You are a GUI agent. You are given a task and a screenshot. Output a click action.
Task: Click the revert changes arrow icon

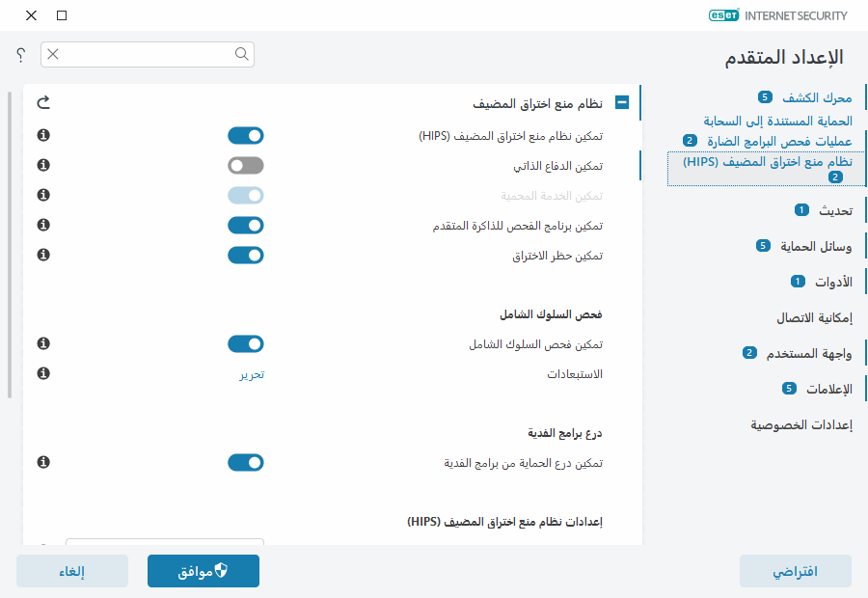click(x=43, y=102)
